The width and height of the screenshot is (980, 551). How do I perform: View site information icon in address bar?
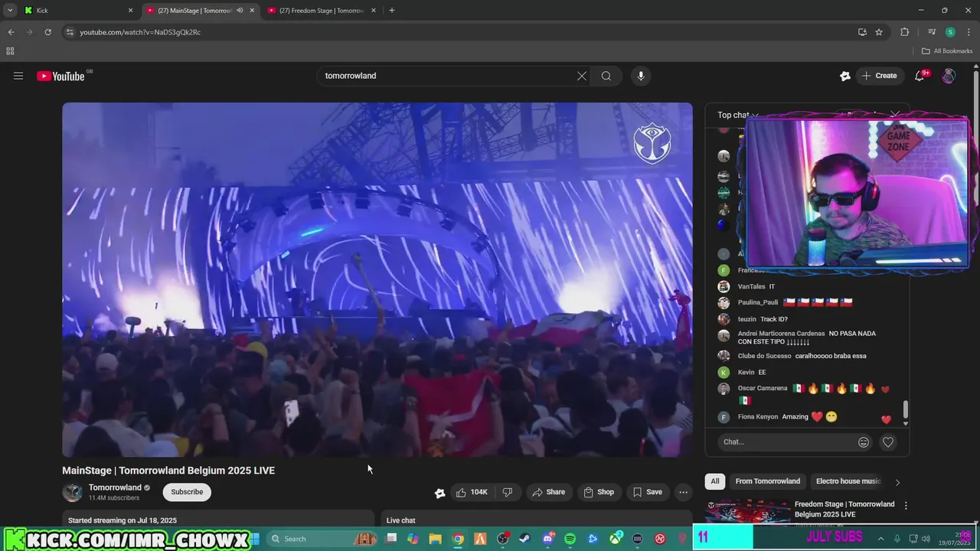pos(70,32)
